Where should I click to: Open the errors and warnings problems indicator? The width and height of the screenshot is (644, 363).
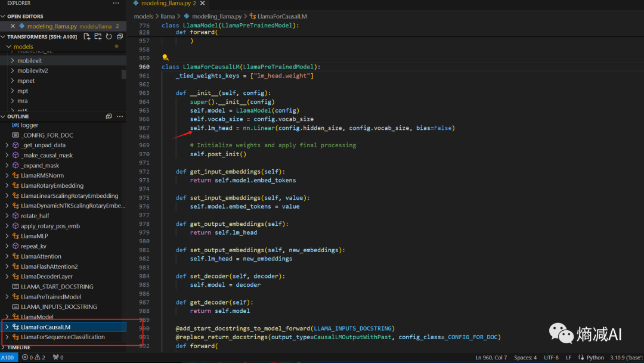click(x=33, y=357)
